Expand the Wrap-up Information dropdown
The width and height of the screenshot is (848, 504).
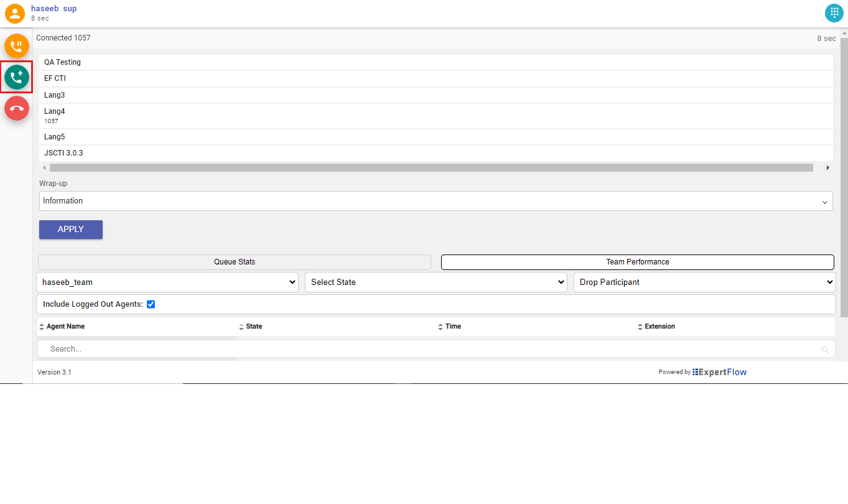click(x=436, y=201)
